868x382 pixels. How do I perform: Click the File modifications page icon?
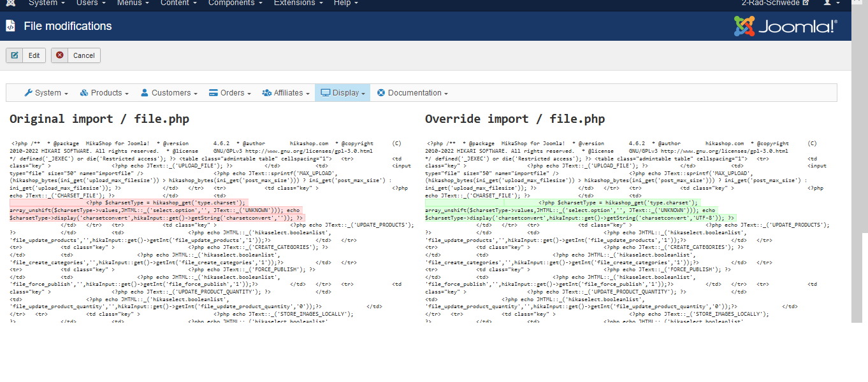[11, 26]
